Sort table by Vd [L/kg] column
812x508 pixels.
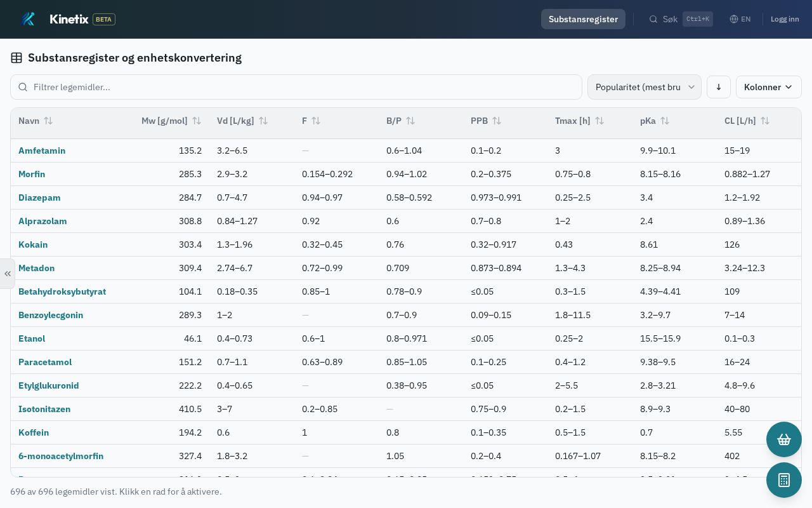pos(242,121)
